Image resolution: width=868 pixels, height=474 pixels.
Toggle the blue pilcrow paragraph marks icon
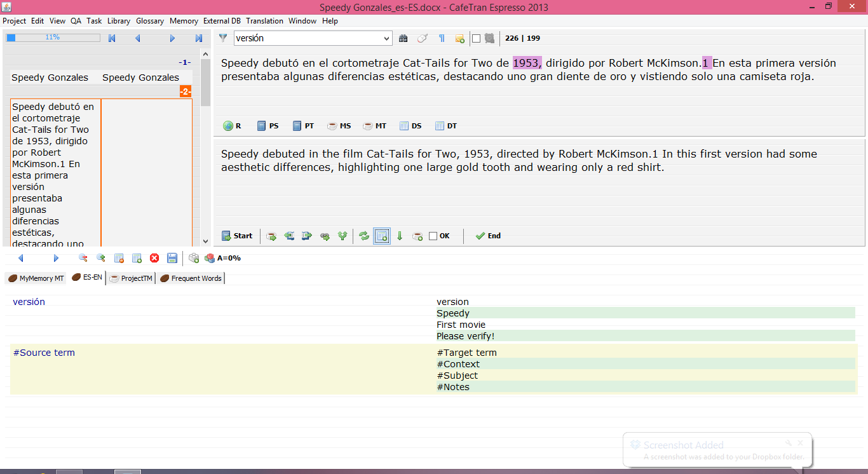442,38
